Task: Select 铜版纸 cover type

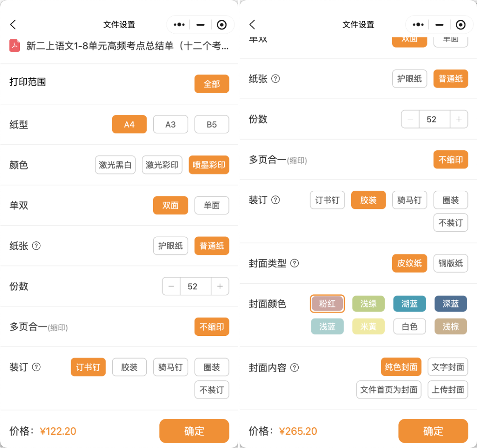Action: pyautogui.click(x=450, y=263)
